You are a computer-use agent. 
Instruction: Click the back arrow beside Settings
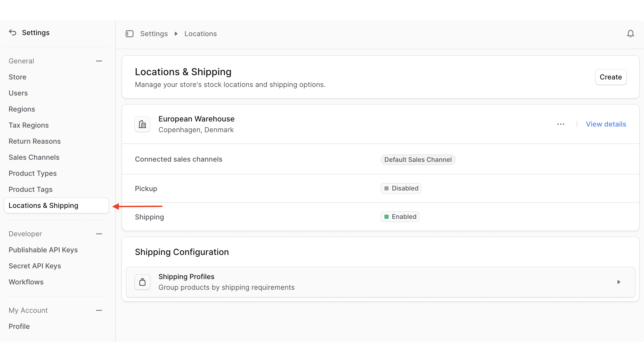click(x=12, y=33)
